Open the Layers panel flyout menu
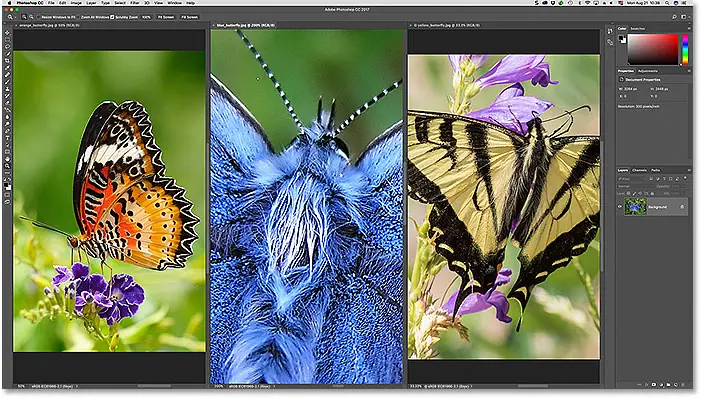The width and height of the screenshot is (701, 398). [689, 170]
